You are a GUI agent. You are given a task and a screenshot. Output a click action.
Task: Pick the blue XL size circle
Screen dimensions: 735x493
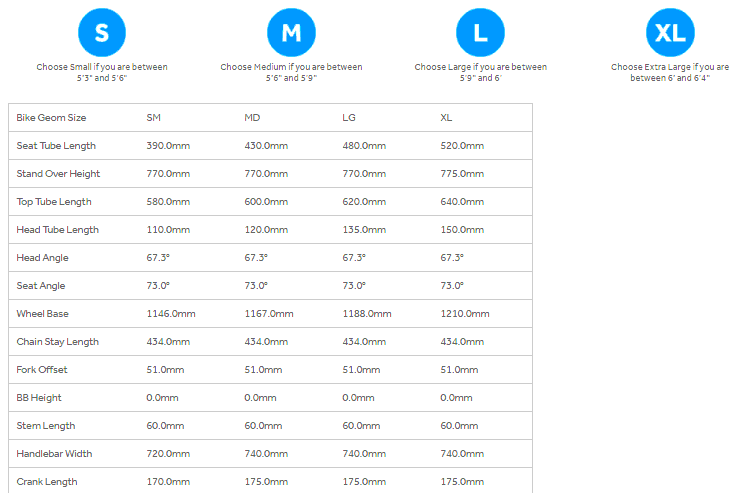(x=670, y=34)
